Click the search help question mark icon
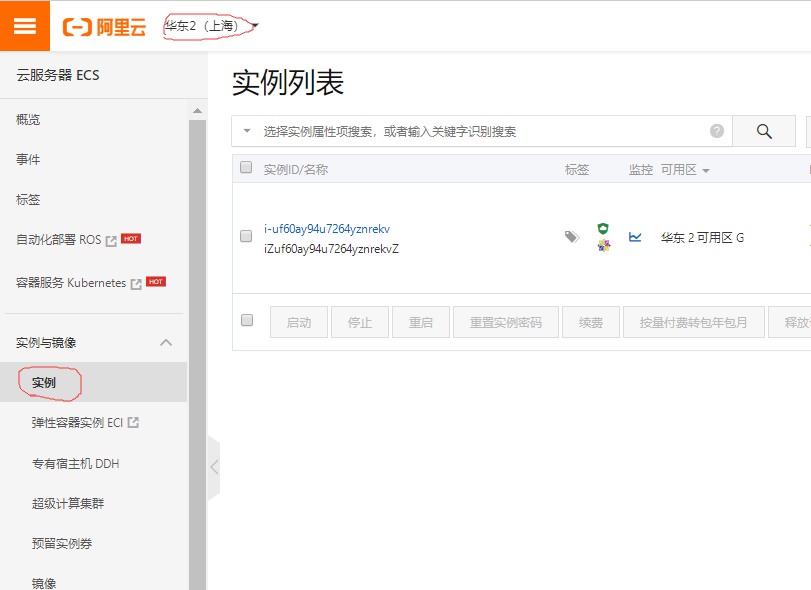Viewport: 811px width, 590px height. 717,131
